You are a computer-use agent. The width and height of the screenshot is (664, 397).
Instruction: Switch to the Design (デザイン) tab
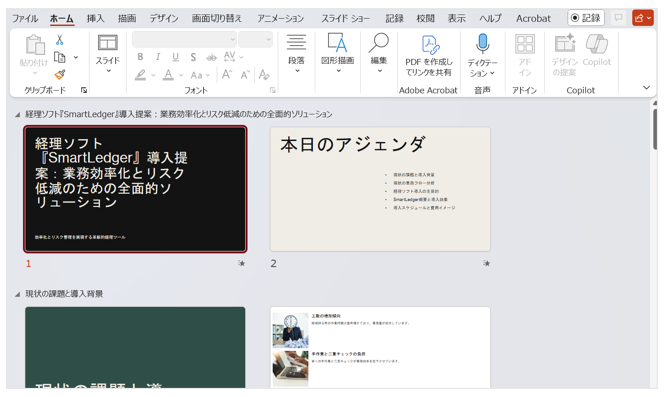coord(164,18)
